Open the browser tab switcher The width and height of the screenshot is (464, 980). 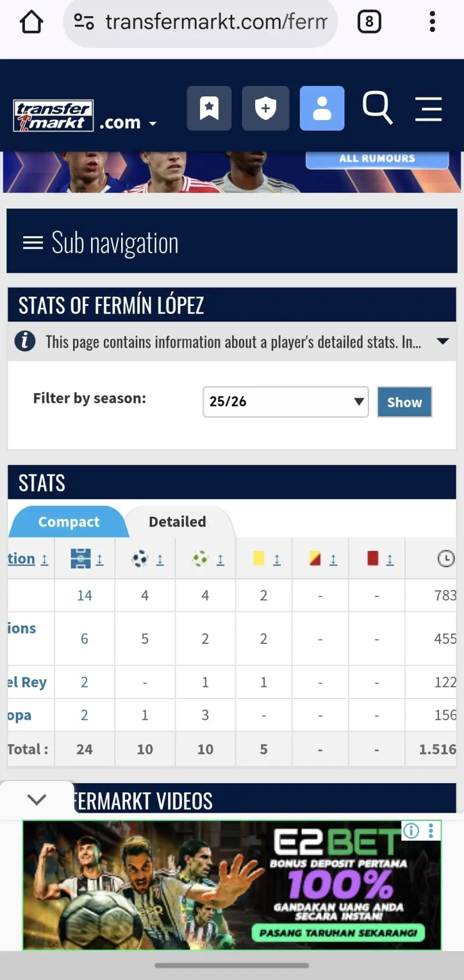[x=369, y=23]
